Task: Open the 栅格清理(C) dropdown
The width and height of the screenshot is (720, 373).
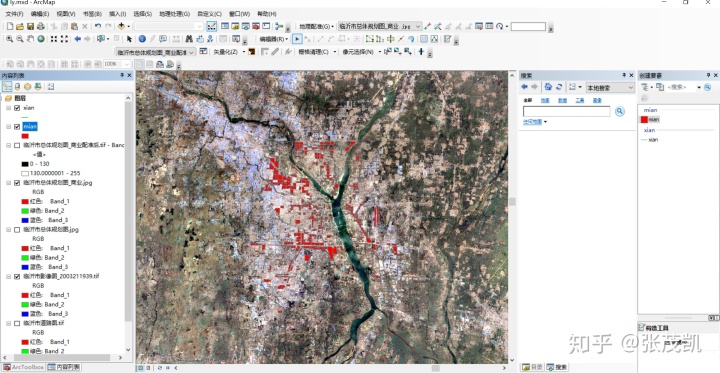Action: click(x=317, y=52)
